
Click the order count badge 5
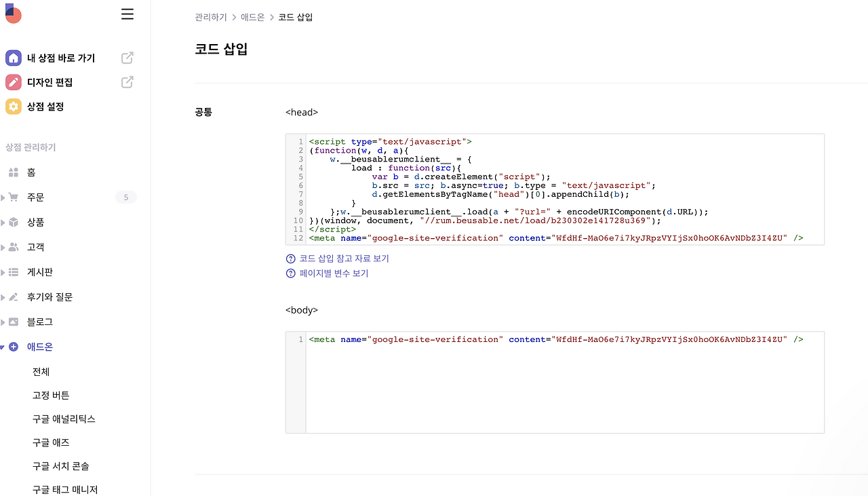126,197
